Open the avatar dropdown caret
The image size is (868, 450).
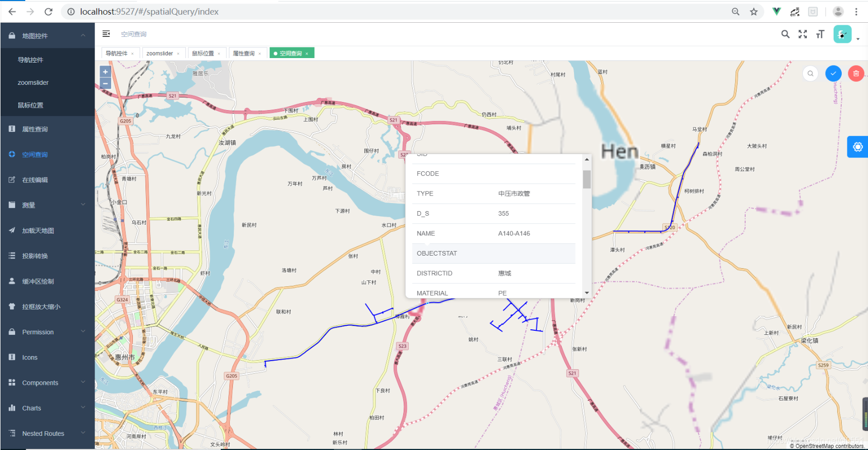coord(858,39)
